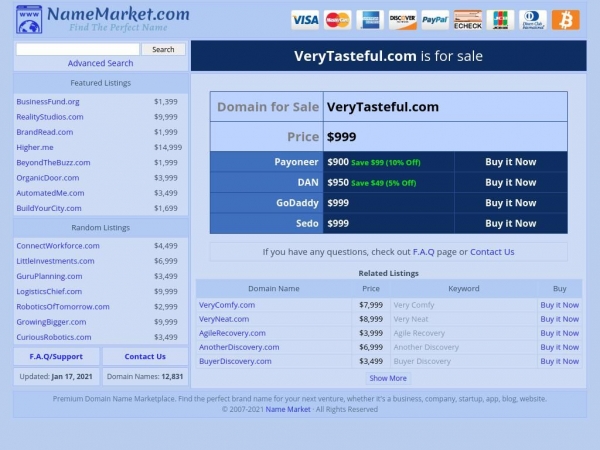Open the BuyerDiscovery.com related listing
The width and height of the screenshot is (600, 450).
[x=235, y=362]
